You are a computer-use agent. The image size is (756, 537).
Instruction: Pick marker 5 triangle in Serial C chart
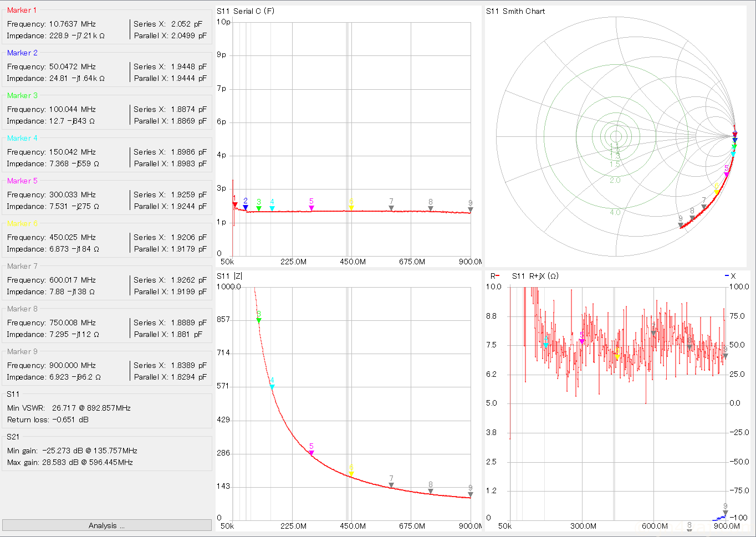tap(311, 208)
